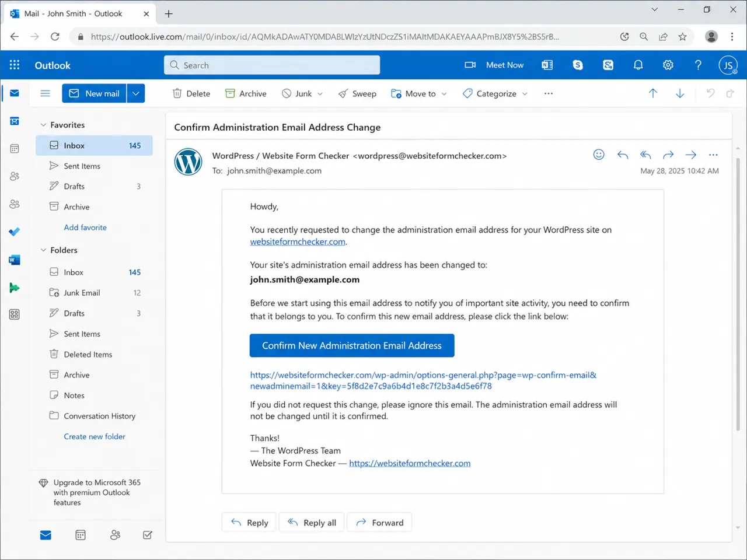Delete the open message

point(191,93)
